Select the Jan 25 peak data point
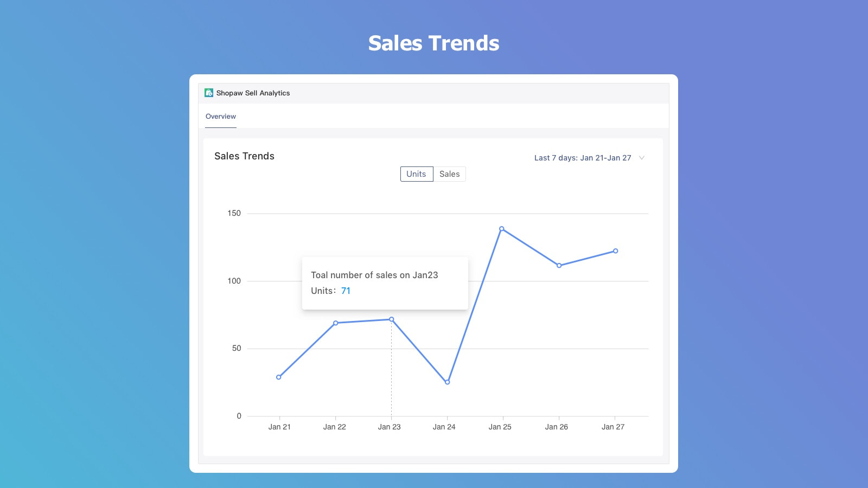Viewport: 868px width, 488px height. 502,229
